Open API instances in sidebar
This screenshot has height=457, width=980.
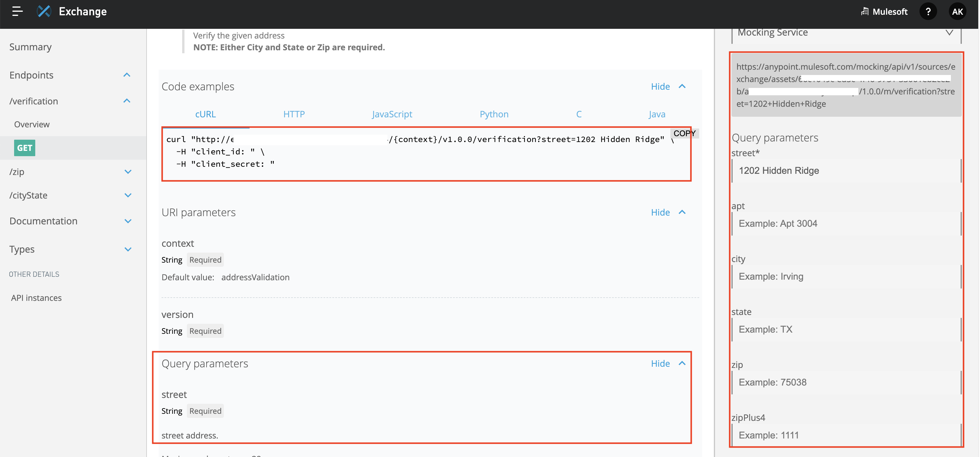coord(36,298)
